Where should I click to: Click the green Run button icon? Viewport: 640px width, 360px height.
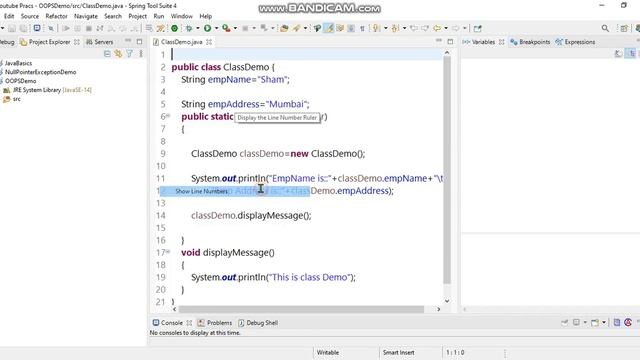(207, 28)
